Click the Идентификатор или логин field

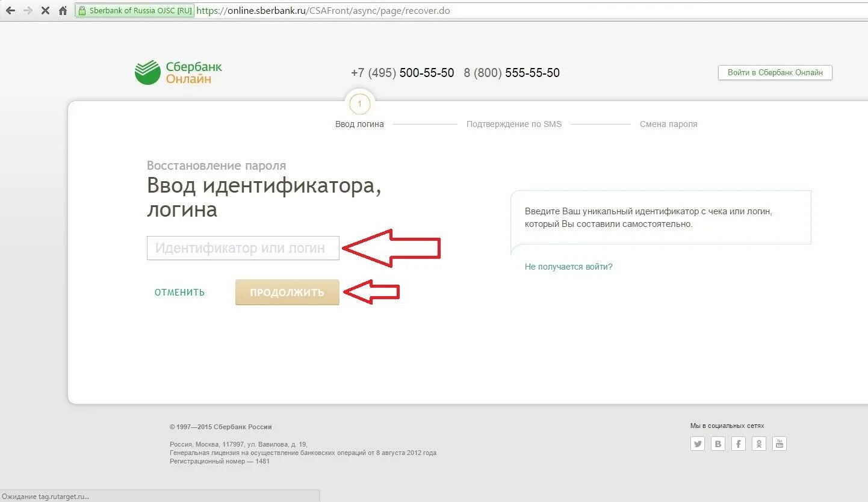tap(243, 248)
